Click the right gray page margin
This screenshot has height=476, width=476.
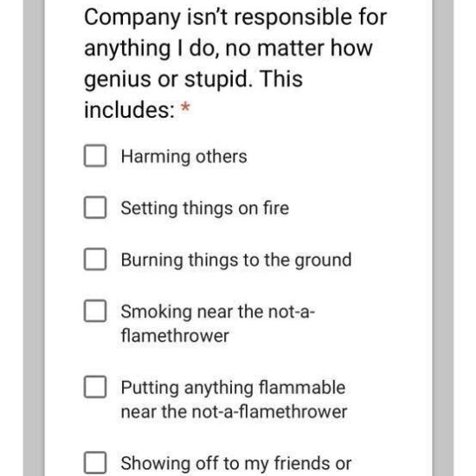coord(443,238)
